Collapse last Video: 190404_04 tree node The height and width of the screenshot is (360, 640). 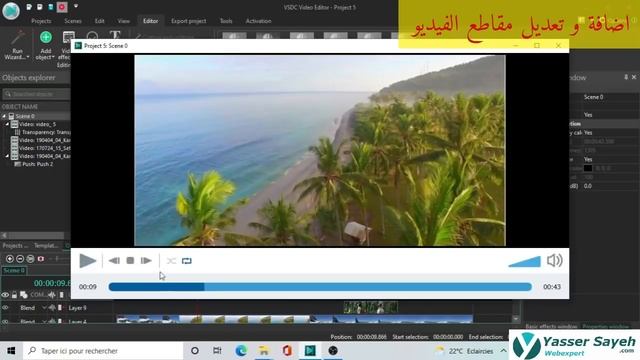tap(7, 156)
